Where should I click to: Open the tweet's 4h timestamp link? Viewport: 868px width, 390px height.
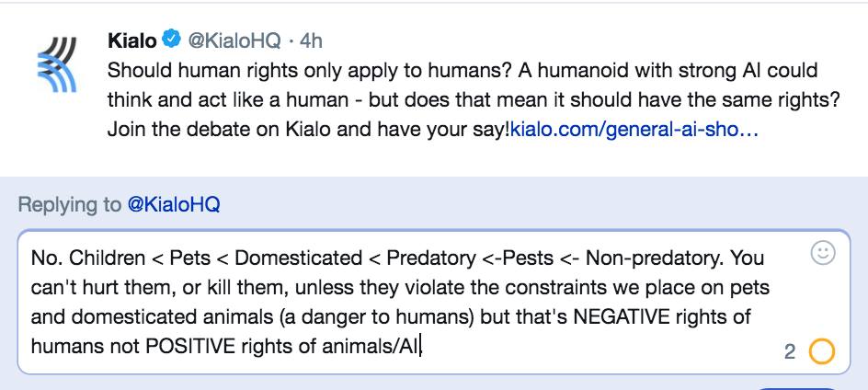[312, 40]
